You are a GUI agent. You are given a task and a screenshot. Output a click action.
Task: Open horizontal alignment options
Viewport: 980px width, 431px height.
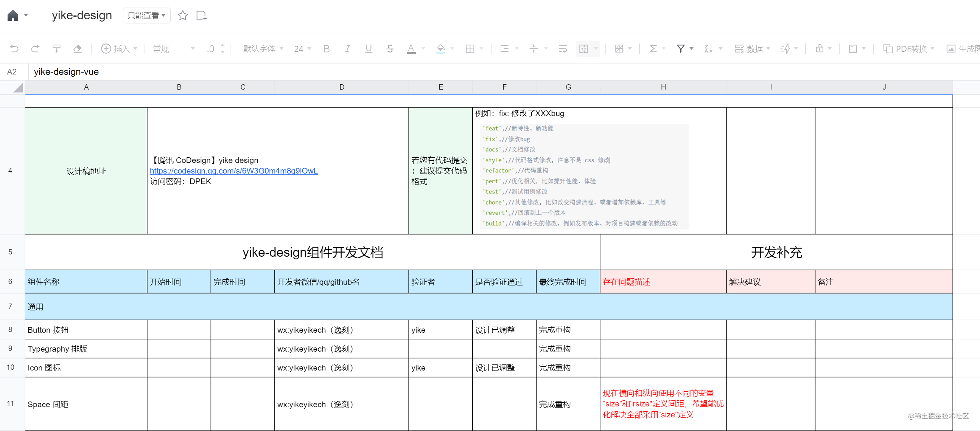point(504,49)
